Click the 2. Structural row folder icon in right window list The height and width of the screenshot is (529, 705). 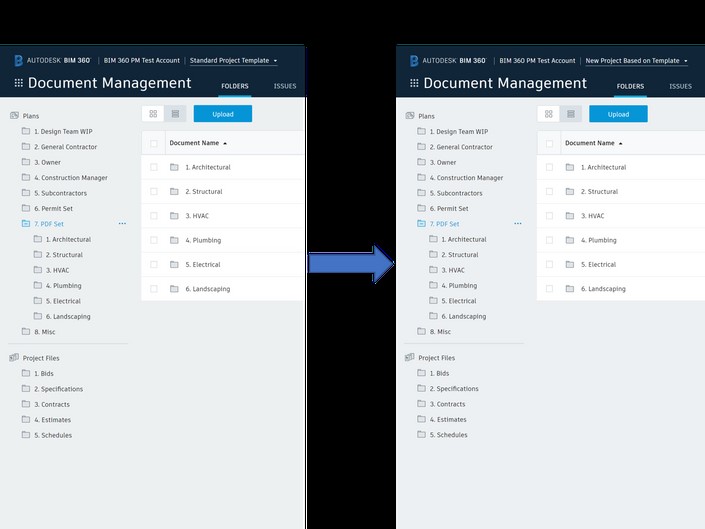tap(570, 191)
